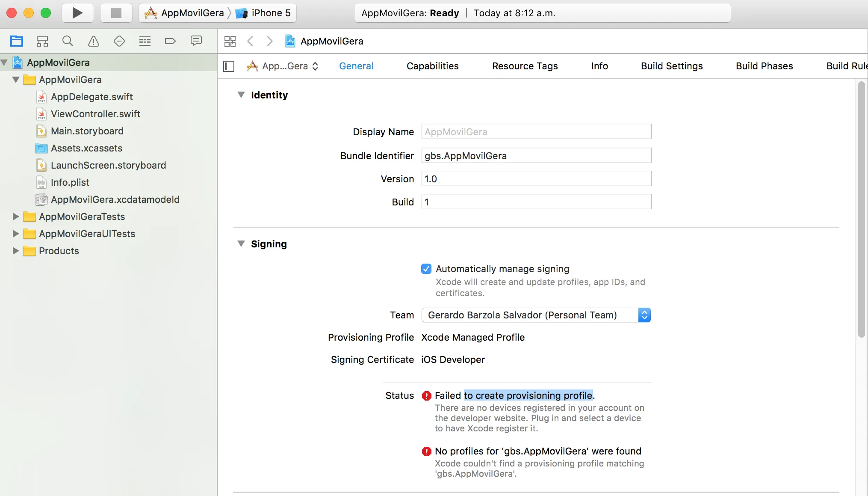Open the Capabilities tab
The height and width of the screenshot is (496, 868).
(432, 66)
